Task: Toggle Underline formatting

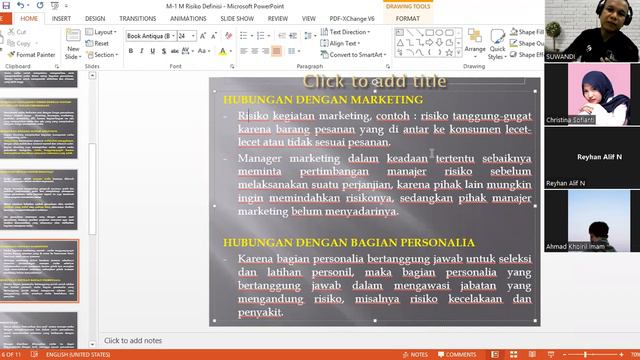Action: (x=153, y=51)
